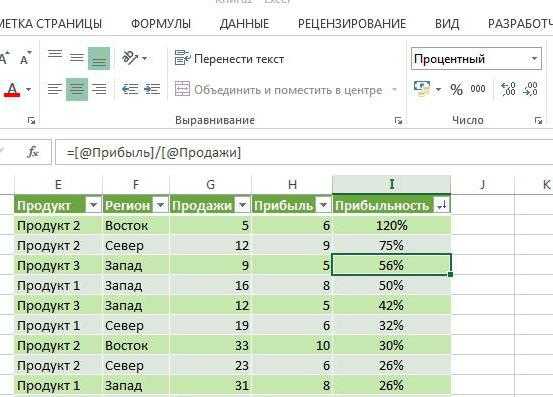Open the РЕЦЕНЗИРОВАНИЕ tab

point(352,24)
